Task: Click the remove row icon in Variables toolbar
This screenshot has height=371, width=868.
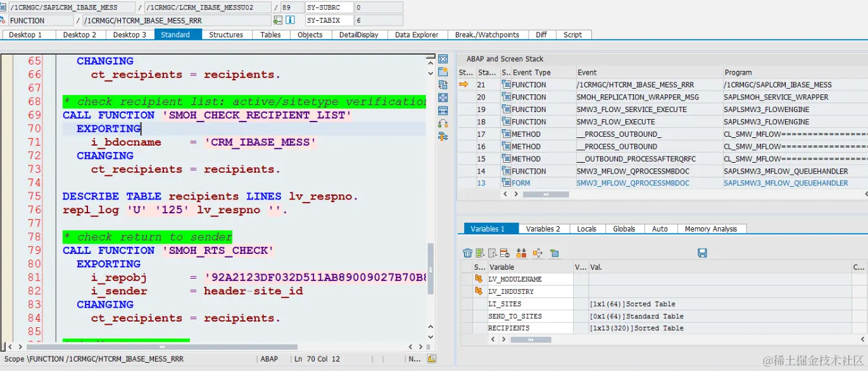Action: click(x=505, y=253)
